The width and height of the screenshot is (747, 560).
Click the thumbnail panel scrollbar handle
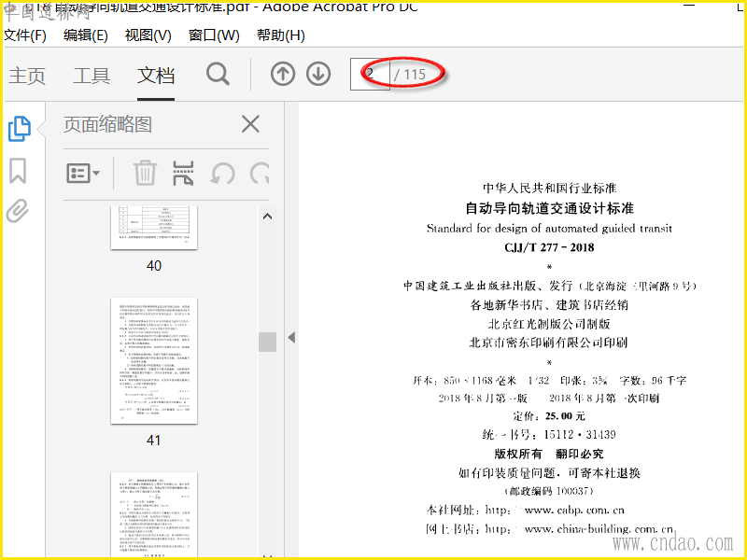click(x=268, y=342)
